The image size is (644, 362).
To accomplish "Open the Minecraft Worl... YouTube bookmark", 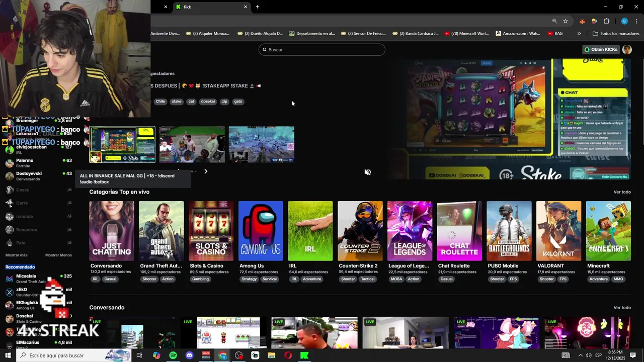I will point(466,34).
